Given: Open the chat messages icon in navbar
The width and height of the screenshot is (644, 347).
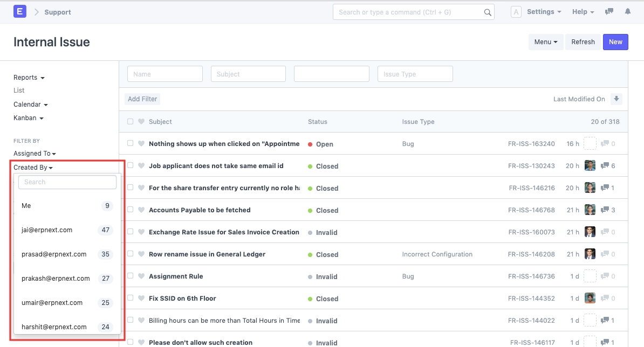Looking at the screenshot, I should pyautogui.click(x=609, y=12).
